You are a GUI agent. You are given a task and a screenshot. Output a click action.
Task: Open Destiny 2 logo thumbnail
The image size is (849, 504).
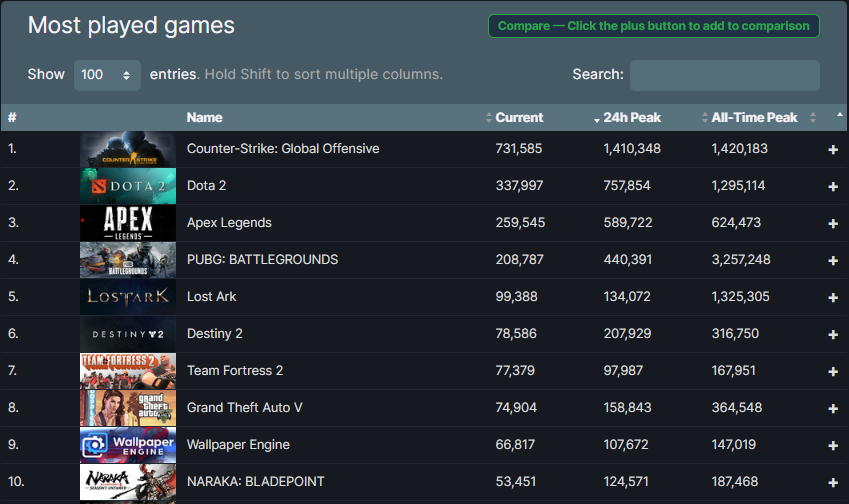pos(128,334)
